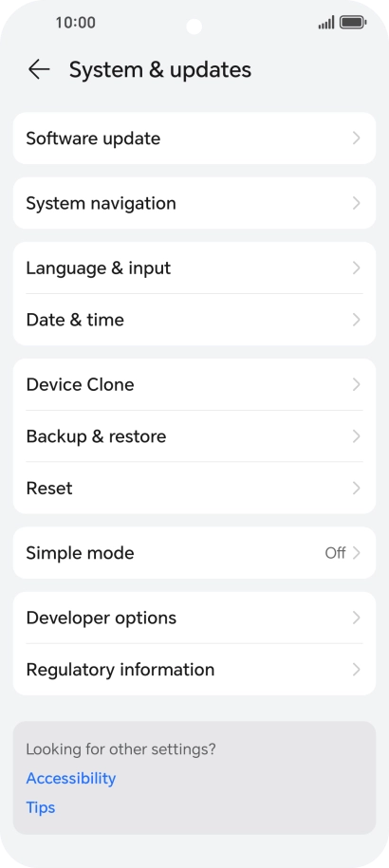Open Date & time settings
389x868 pixels.
click(x=194, y=320)
